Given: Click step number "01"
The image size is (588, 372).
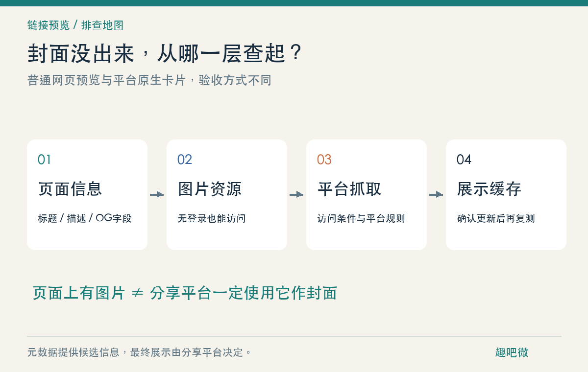Looking at the screenshot, I should (x=45, y=160).
